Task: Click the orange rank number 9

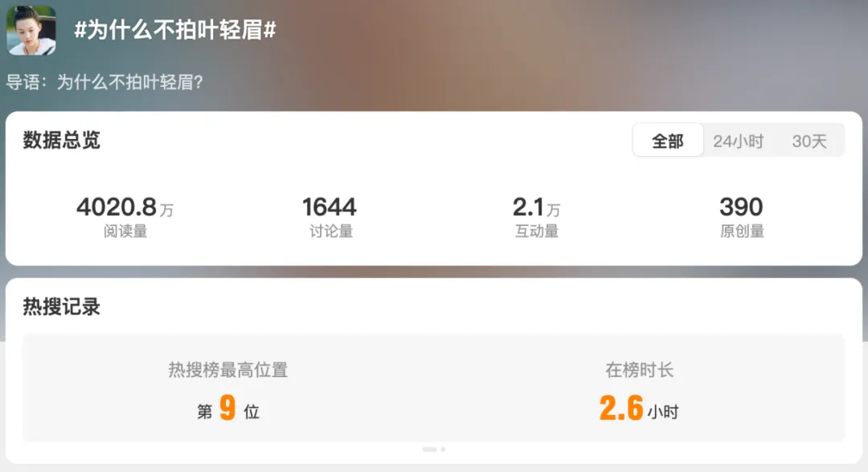Action: (227, 408)
